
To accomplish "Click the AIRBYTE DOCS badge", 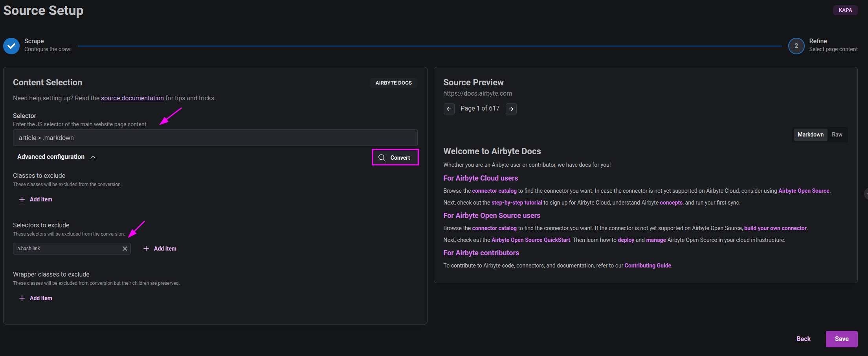I will pos(393,83).
